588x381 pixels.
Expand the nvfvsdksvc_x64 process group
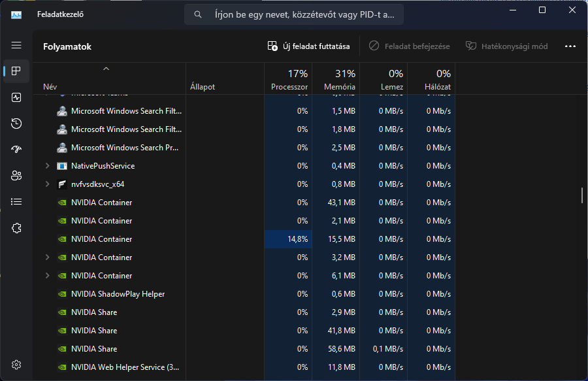(x=47, y=184)
